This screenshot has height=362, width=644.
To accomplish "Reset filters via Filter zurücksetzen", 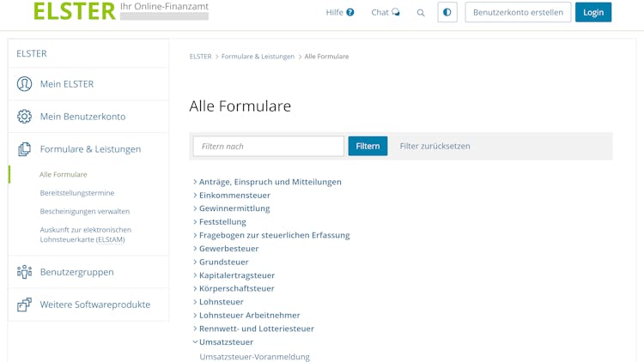I will (435, 146).
